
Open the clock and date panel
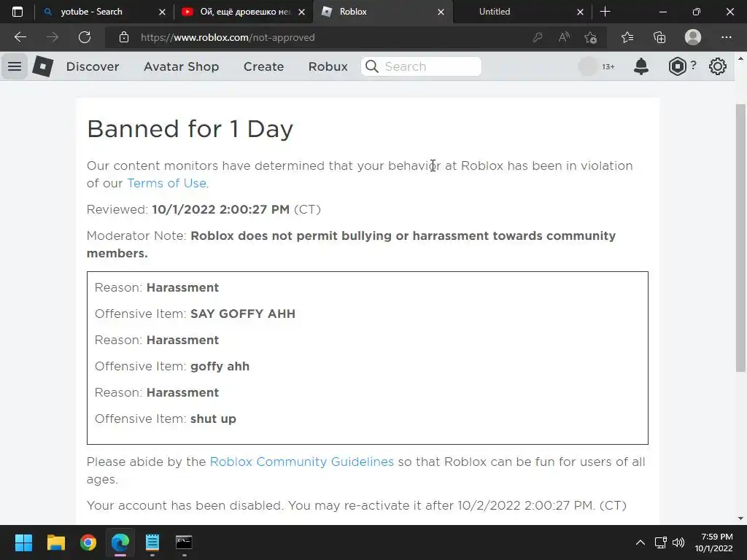pos(713,542)
